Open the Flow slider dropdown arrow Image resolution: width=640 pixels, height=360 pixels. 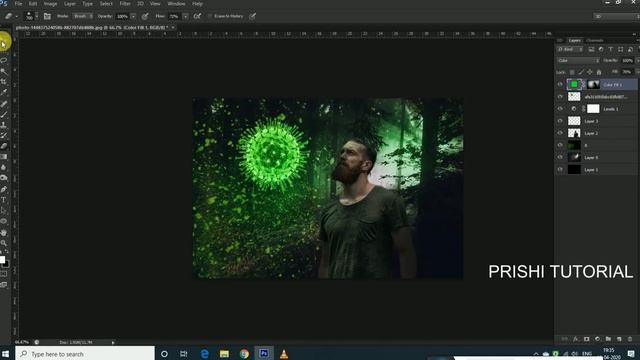point(185,16)
